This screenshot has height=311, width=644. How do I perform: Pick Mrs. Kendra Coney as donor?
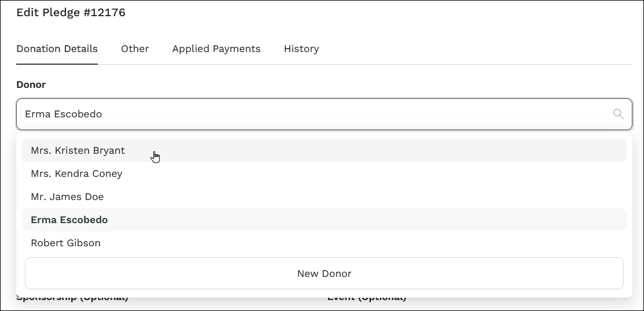coord(76,173)
